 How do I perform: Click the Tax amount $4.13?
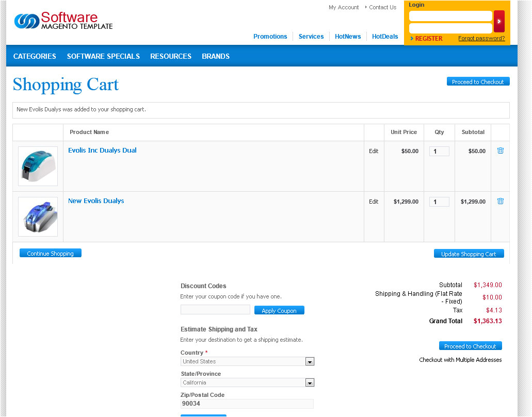pos(494,310)
